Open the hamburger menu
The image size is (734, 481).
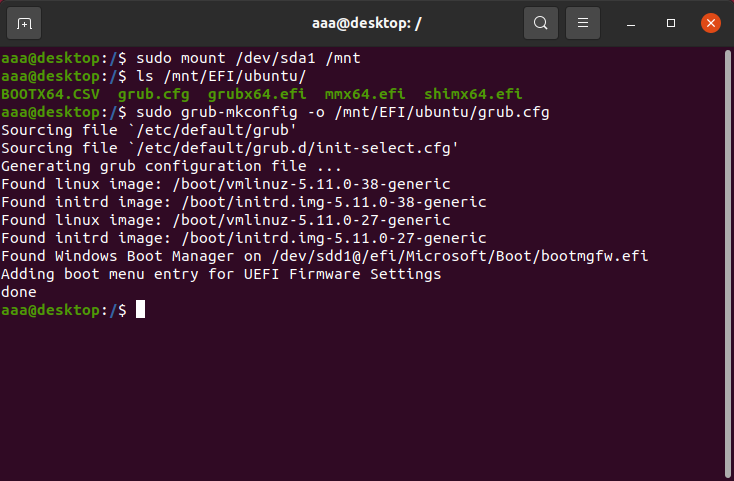click(x=583, y=23)
